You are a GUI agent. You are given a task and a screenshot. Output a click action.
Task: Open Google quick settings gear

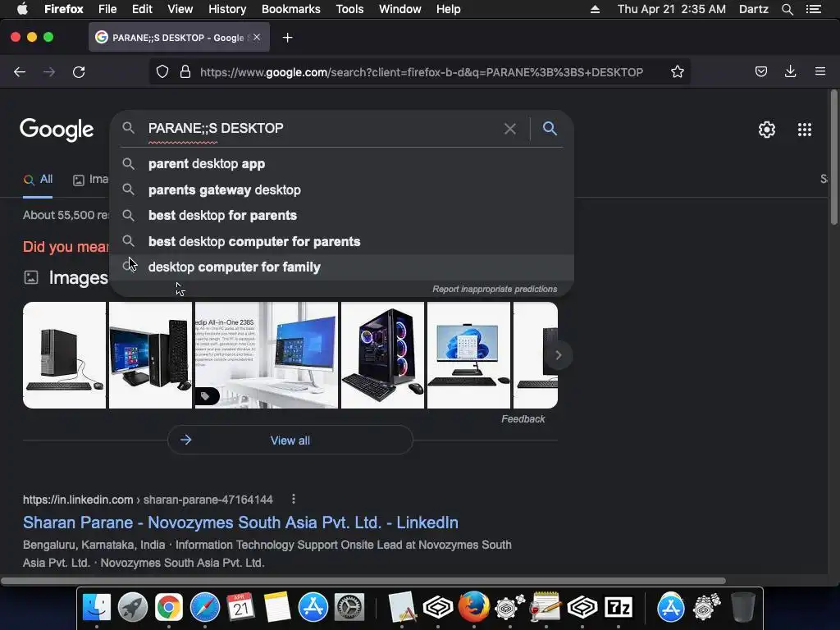(767, 129)
